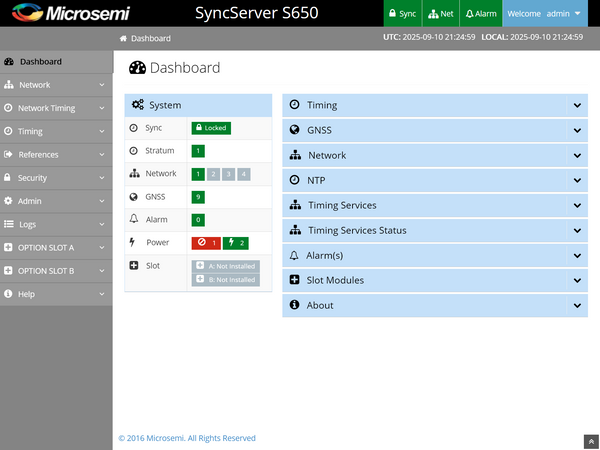Click Network port 2 grey badge
This screenshot has width=600, height=450.
coord(214,174)
